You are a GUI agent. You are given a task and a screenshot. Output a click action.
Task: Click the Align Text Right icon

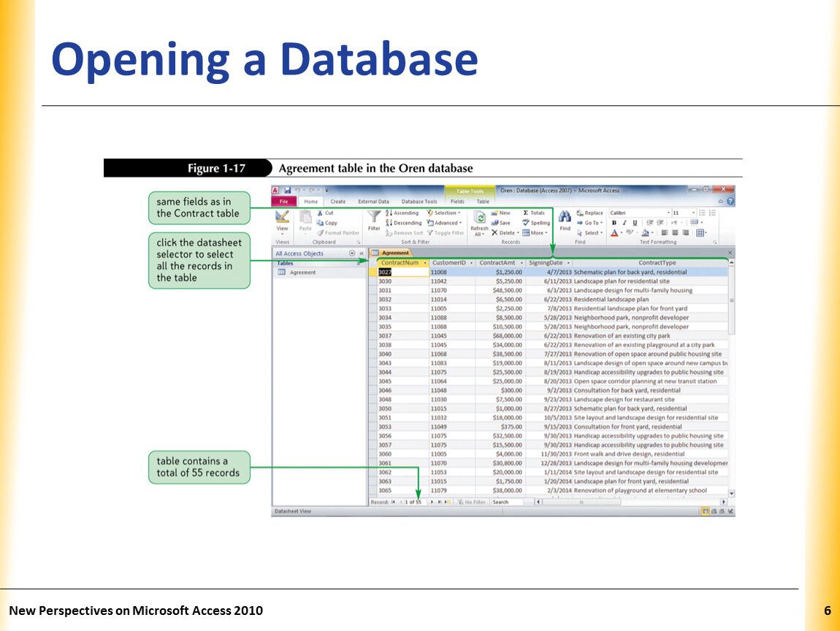685,233
